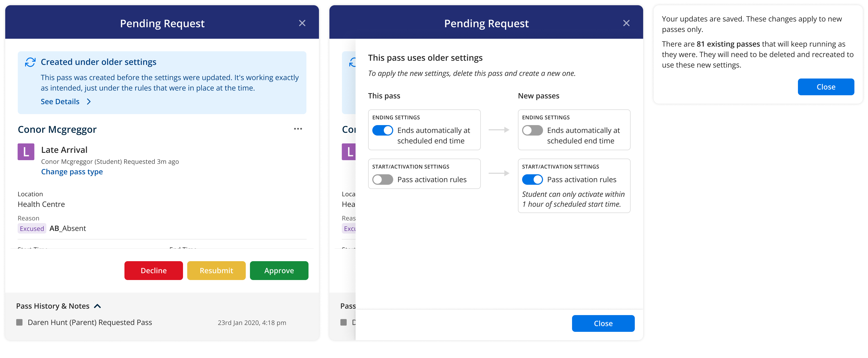Click Student can only activate within 1 hour note
This screenshot has width=868, height=358.
point(573,199)
